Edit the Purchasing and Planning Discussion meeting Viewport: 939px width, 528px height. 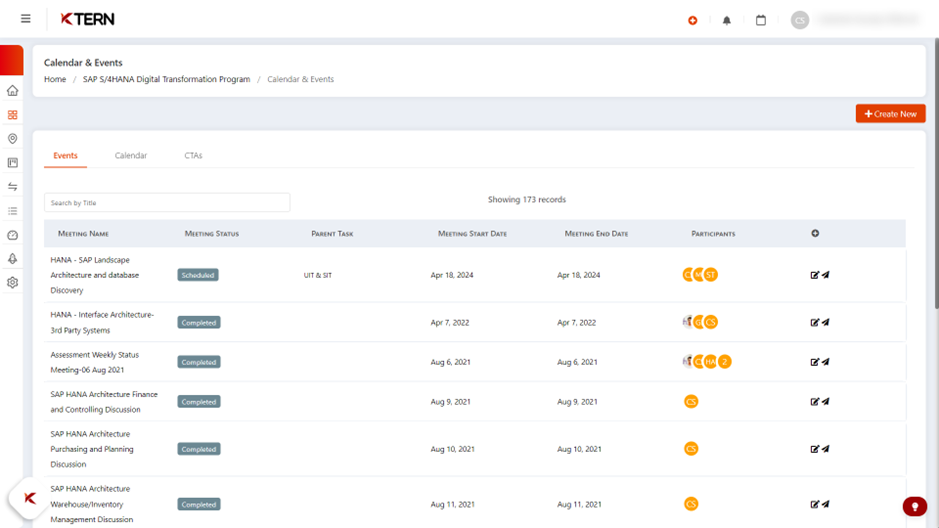pos(814,449)
